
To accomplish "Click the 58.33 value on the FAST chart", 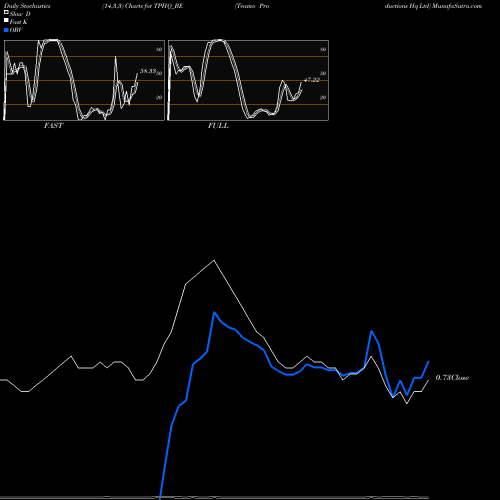I will pos(148,71).
